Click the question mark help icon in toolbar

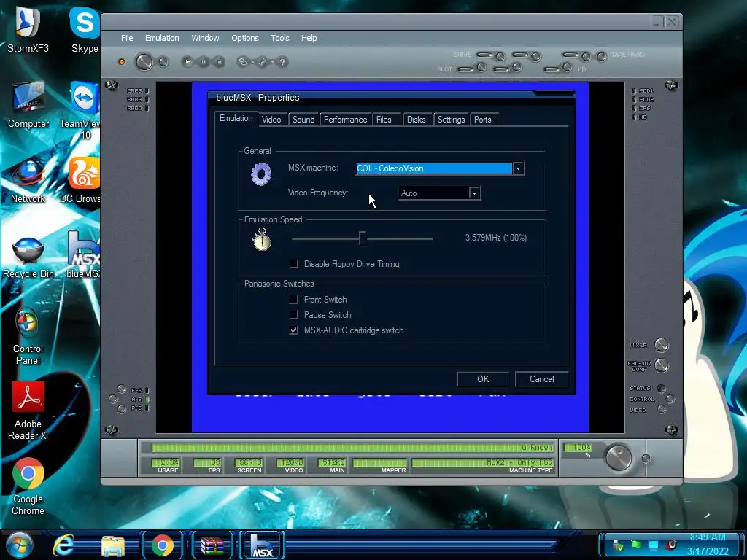point(282,62)
